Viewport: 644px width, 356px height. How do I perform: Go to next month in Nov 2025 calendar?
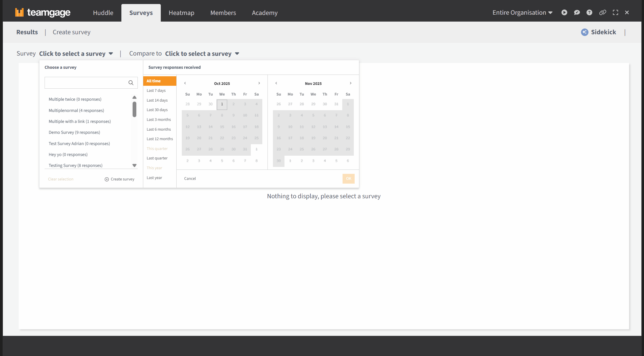click(x=350, y=83)
